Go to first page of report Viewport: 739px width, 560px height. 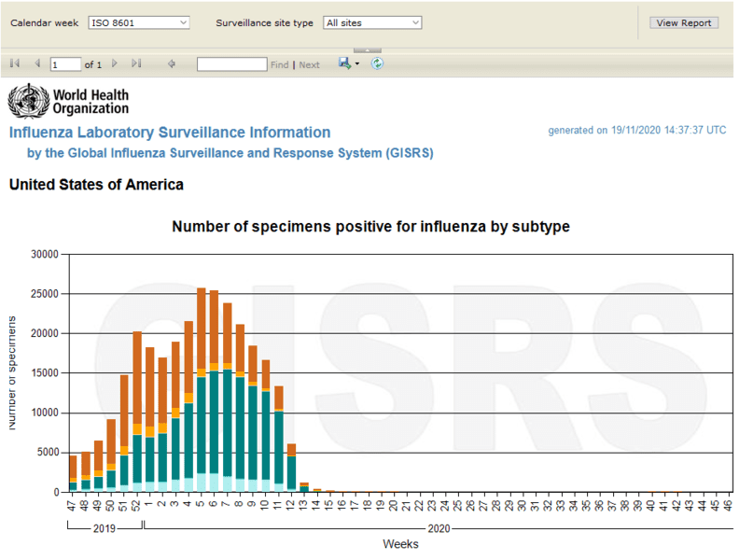point(15,63)
